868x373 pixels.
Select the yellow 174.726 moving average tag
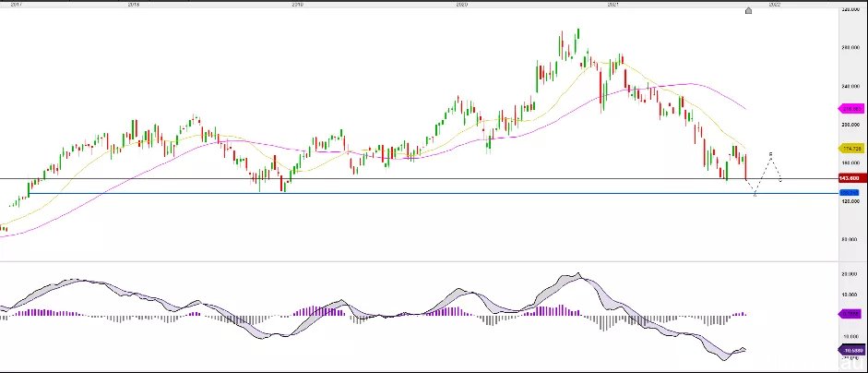point(852,149)
